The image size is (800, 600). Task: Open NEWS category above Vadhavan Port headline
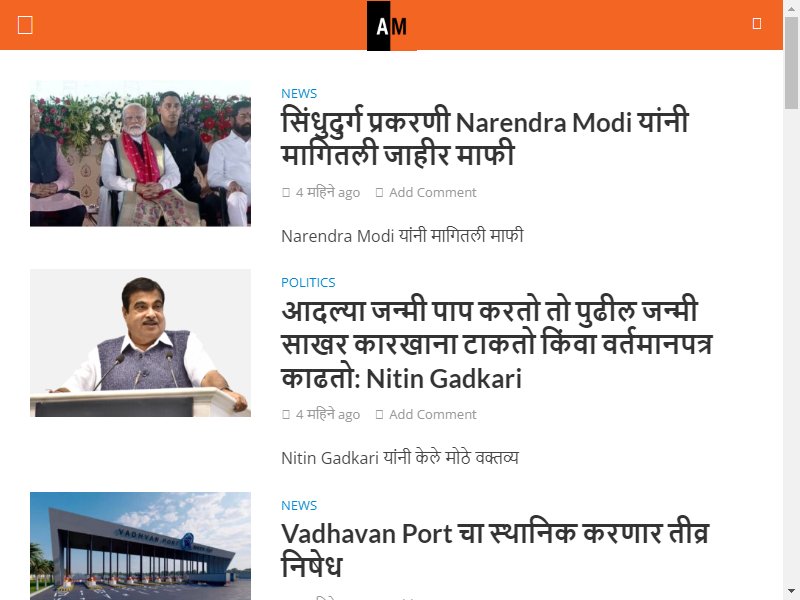(x=299, y=505)
